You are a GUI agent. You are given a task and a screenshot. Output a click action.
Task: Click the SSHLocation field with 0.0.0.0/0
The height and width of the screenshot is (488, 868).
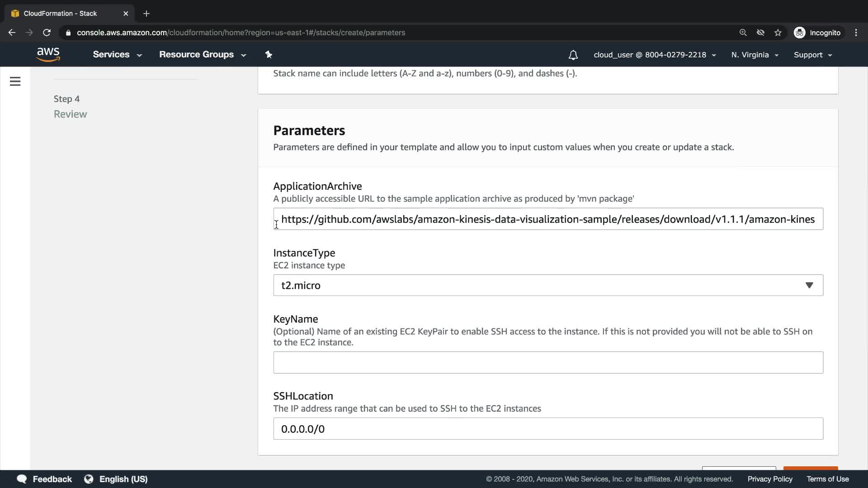tap(548, 429)
